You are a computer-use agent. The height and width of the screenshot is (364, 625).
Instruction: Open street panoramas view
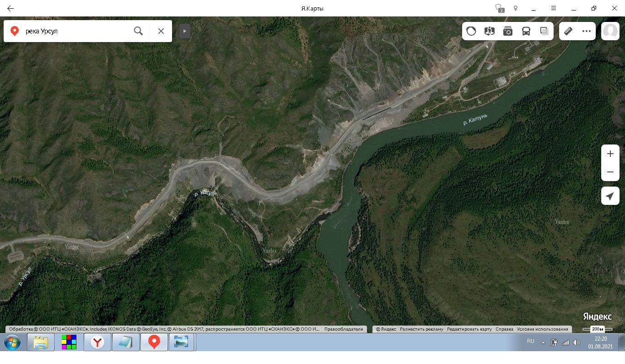pos(490,31)
